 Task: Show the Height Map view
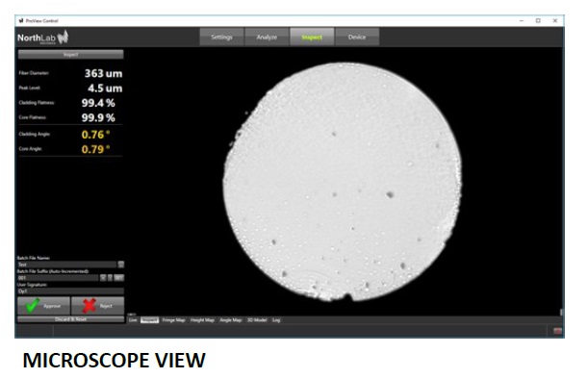click(202, 320)
